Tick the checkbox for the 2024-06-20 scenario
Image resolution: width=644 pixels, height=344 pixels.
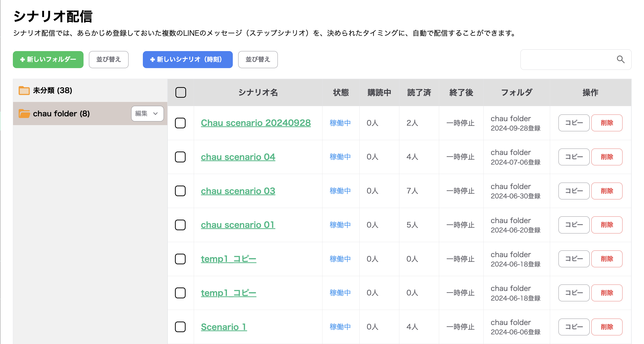pos(180,225)
